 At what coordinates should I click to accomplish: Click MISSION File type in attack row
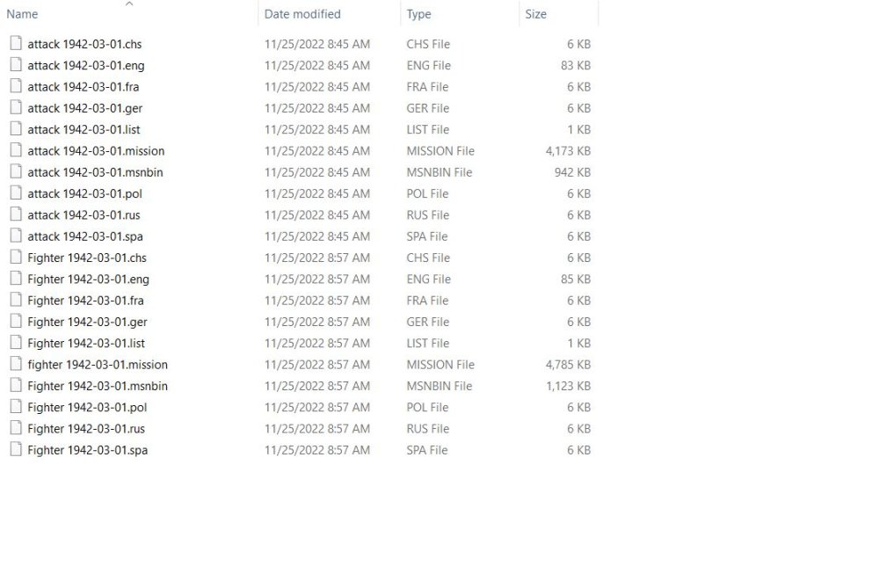click(440, 150)
